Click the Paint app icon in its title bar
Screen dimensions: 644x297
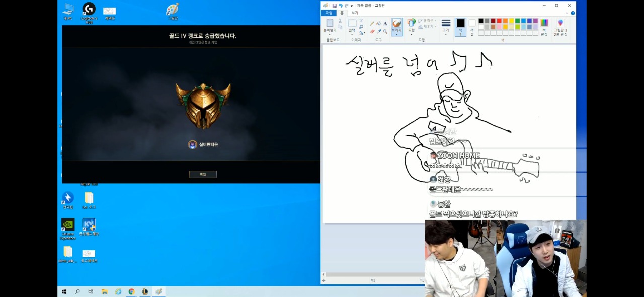[326, 6]
